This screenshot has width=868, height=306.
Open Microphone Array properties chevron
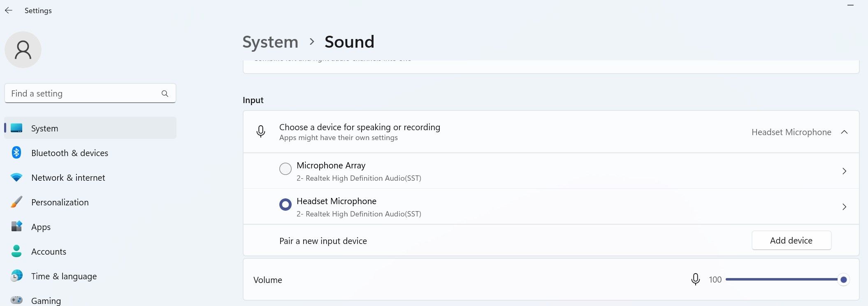click(x=844, y=171)
